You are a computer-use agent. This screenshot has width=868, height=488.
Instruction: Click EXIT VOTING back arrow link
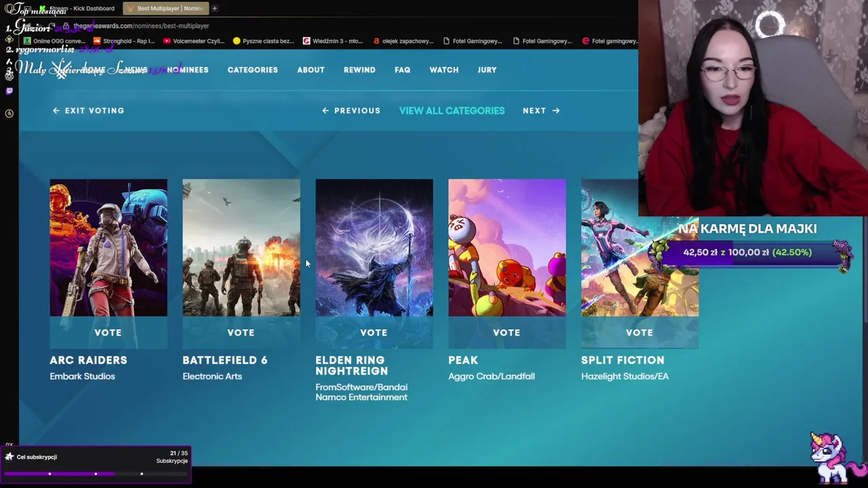point(88,110)
